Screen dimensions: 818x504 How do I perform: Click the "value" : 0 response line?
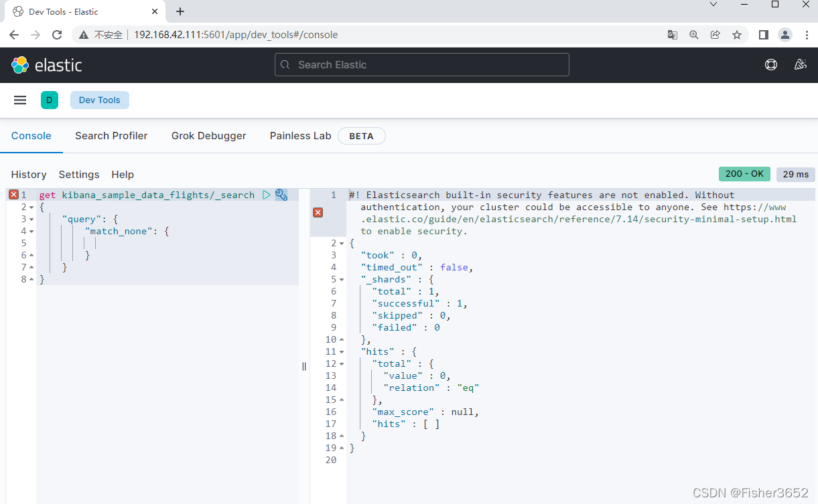coord(417,375)
